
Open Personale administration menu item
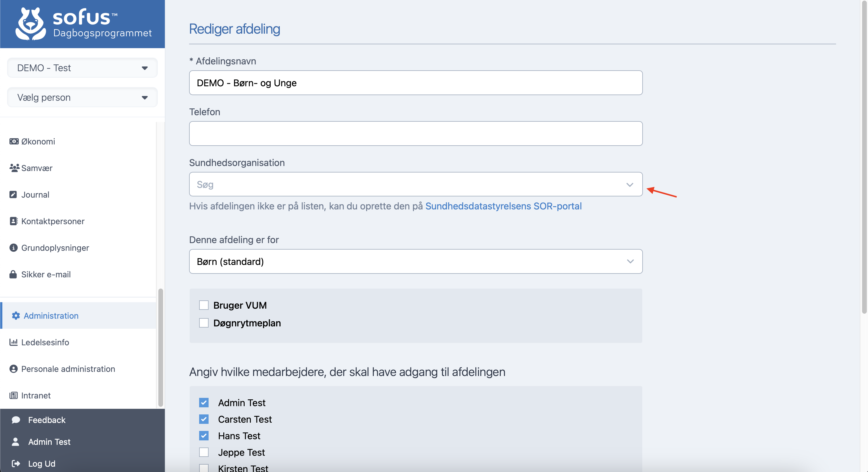tap(68, 369)
